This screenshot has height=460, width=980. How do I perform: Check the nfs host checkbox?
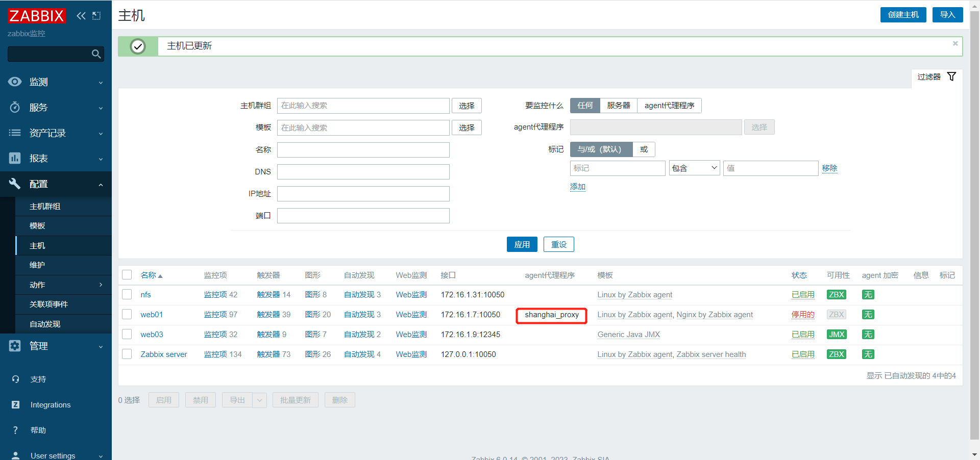127,294
